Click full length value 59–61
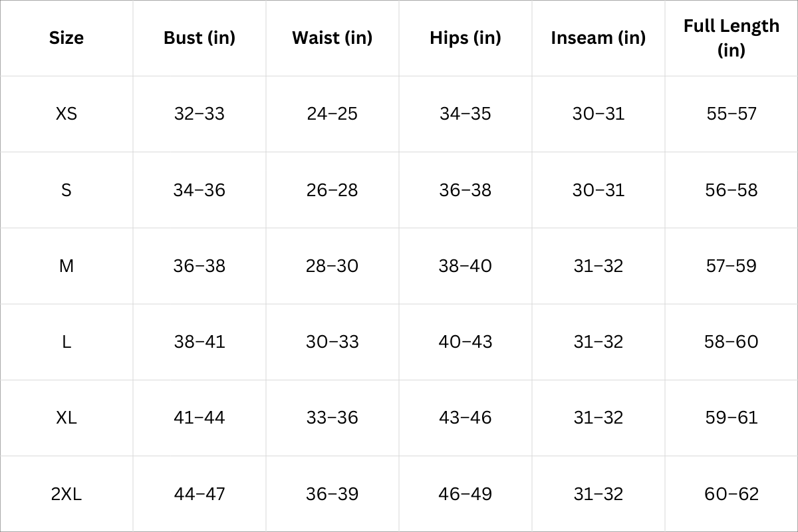This screenshot has width=798, height=532. pyautogui.click(x=731, y=418)
